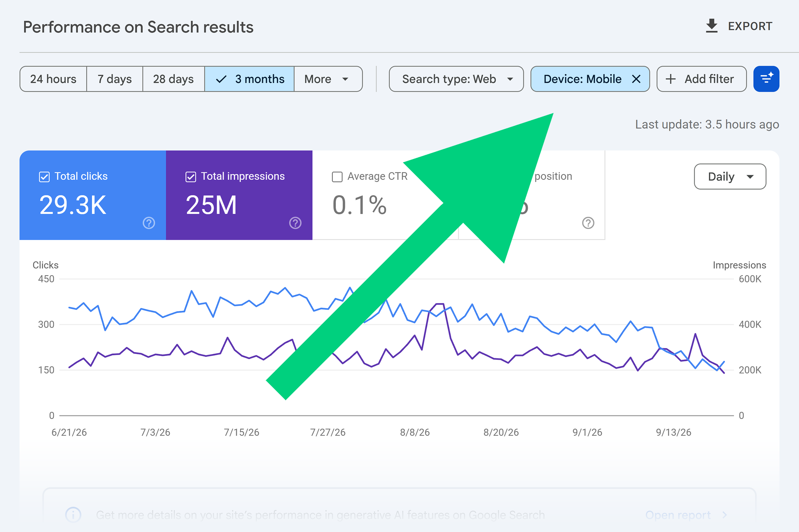
Task: Click the 7/15/26 date label on chart
Action: [241, 432]
